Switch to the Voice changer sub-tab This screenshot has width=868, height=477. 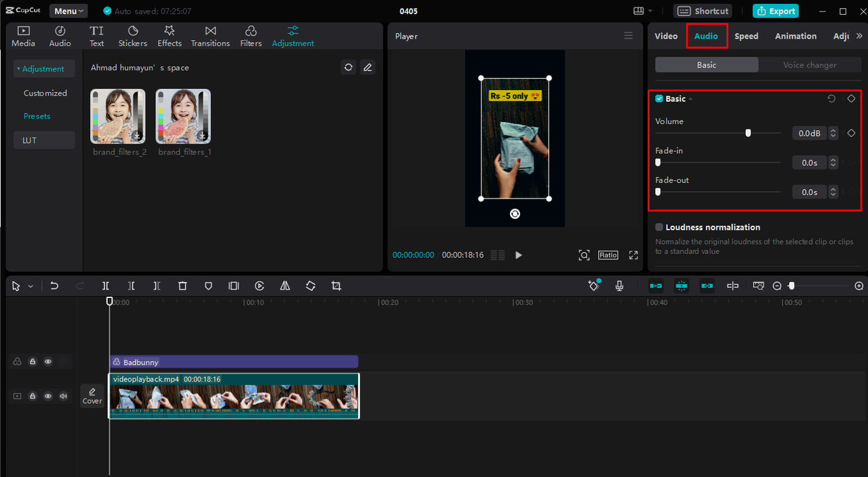[x=810, y=65]
